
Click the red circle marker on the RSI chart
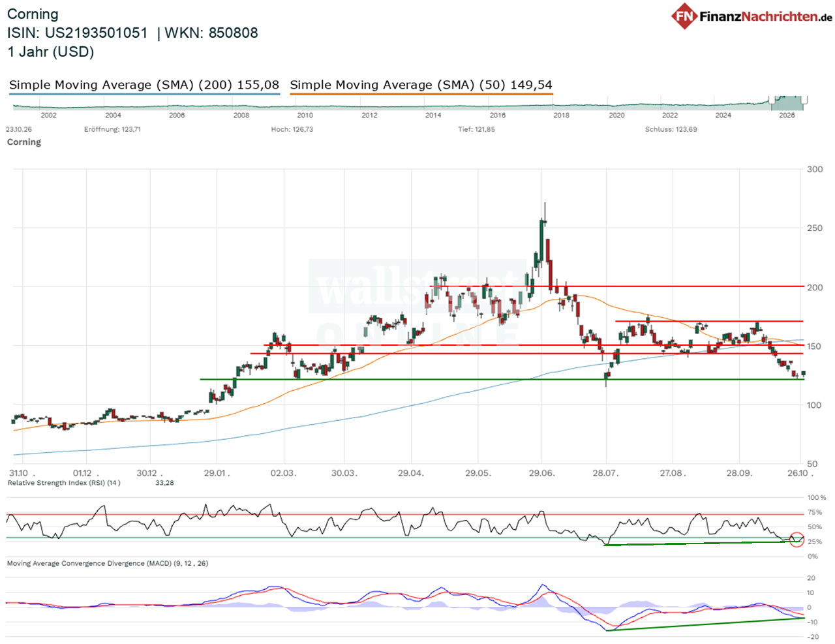797,539
